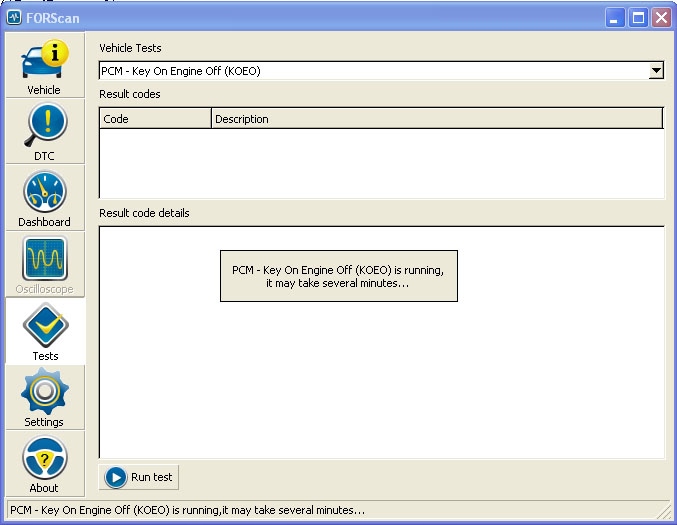677x525 pixels.
Task: Sort results by the Code column header
Action: pos(155,119)
